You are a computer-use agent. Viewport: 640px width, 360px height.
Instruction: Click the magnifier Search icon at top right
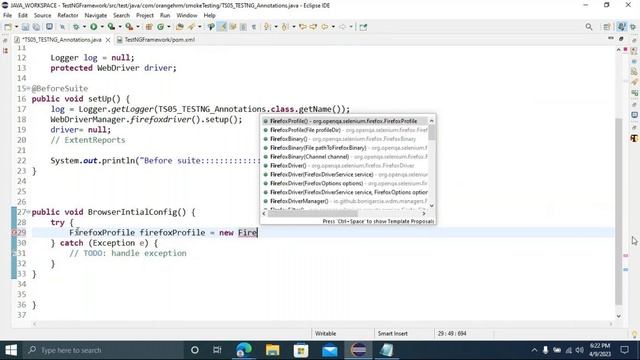click(x=589, y=27)
